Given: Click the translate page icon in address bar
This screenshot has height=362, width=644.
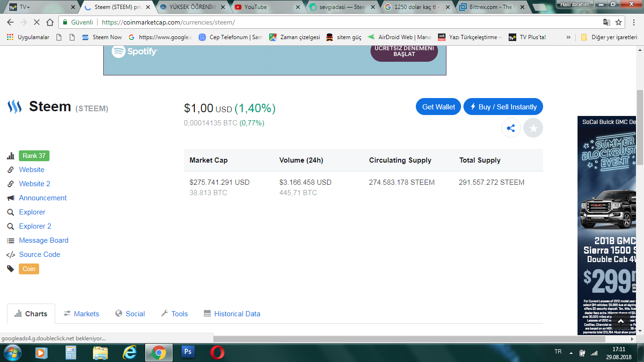Looking at the screenshot, I should click(607, 22).
